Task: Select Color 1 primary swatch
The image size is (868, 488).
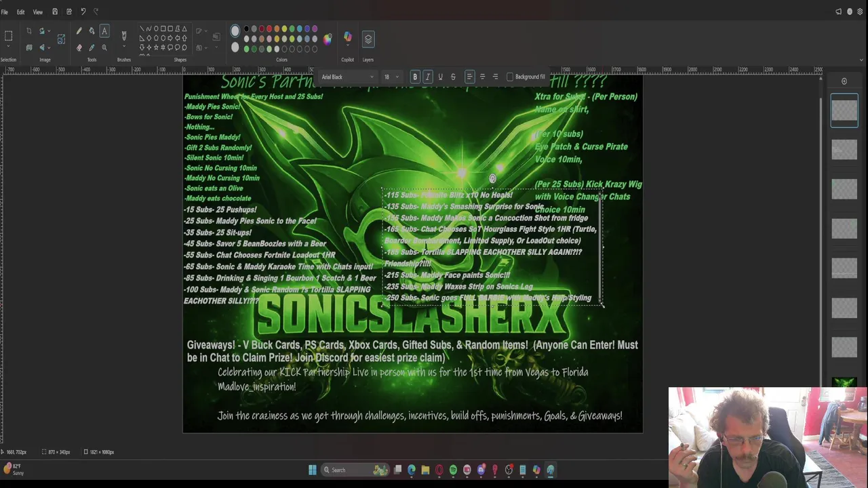Action: coord(235,31)
